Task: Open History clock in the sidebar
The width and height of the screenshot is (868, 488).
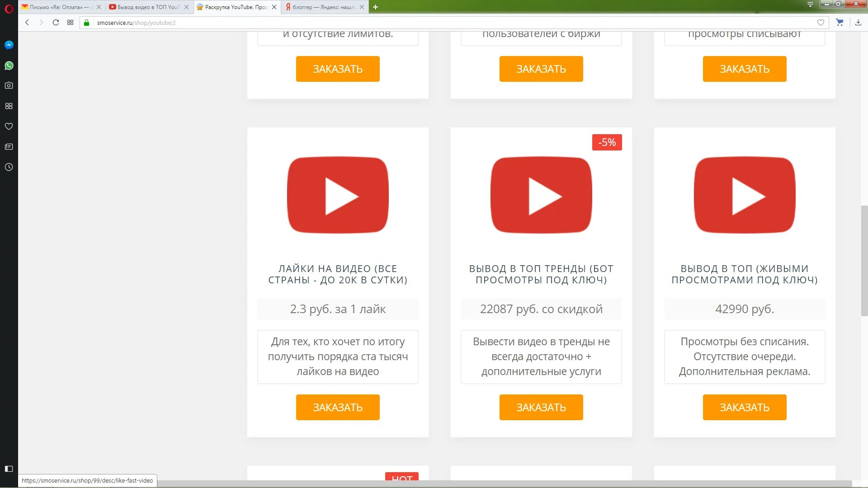Action: 9,167
